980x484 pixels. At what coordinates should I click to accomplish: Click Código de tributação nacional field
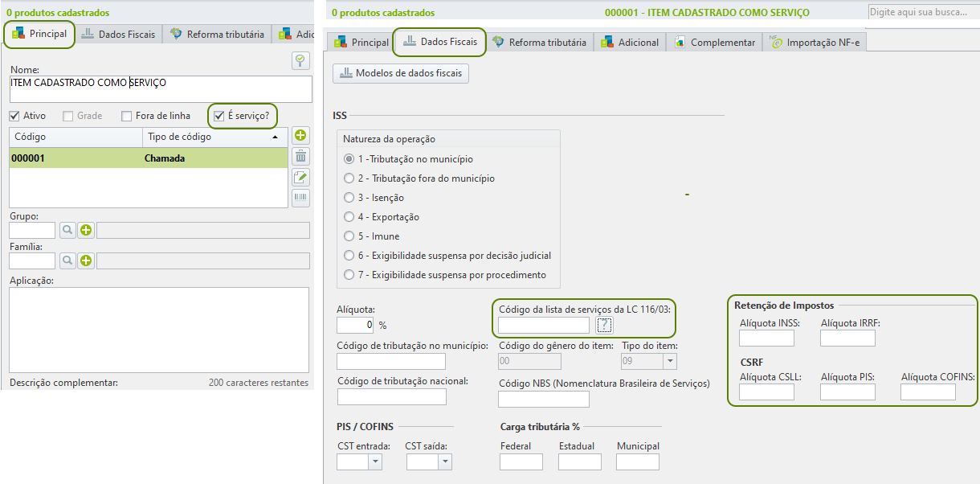[392, 396]
